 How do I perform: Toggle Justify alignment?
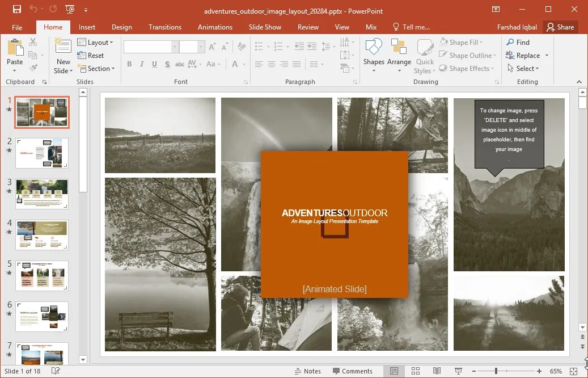tap(296, 64)
